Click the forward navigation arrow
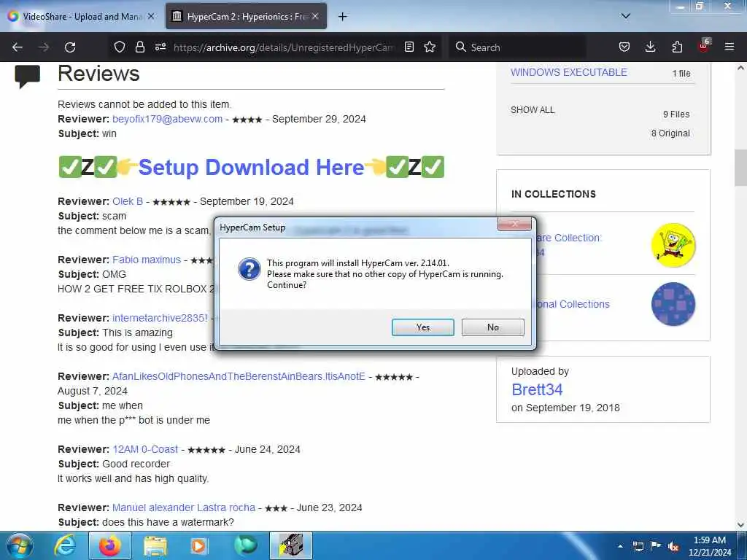This screenshot has height=560, width=747. pos(43,47)
